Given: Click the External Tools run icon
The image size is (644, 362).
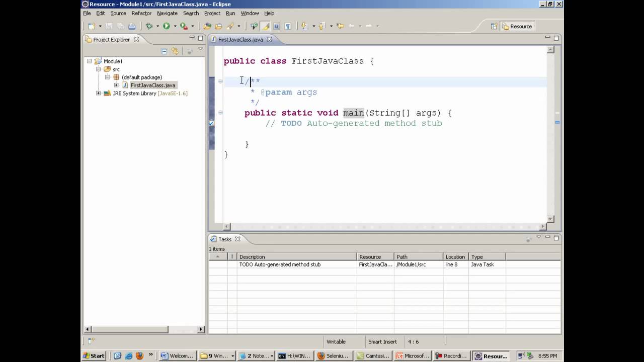Looking at the screenshot, I should [184, 26].
